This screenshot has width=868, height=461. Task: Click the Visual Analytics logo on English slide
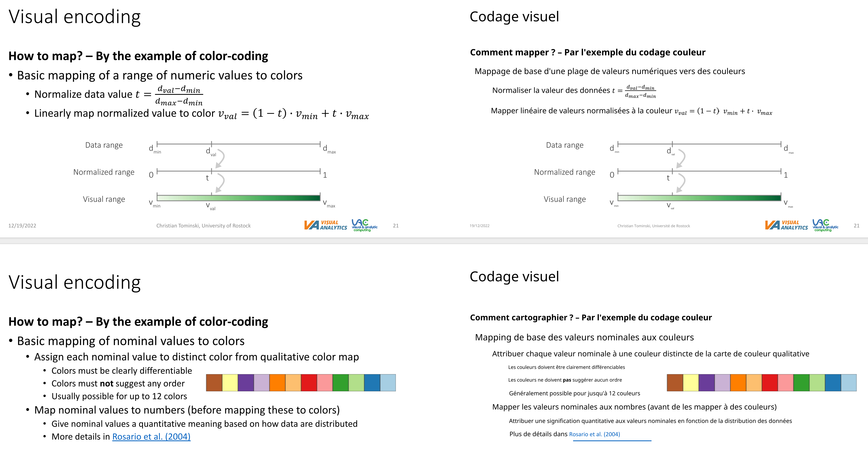click(326, 225)
